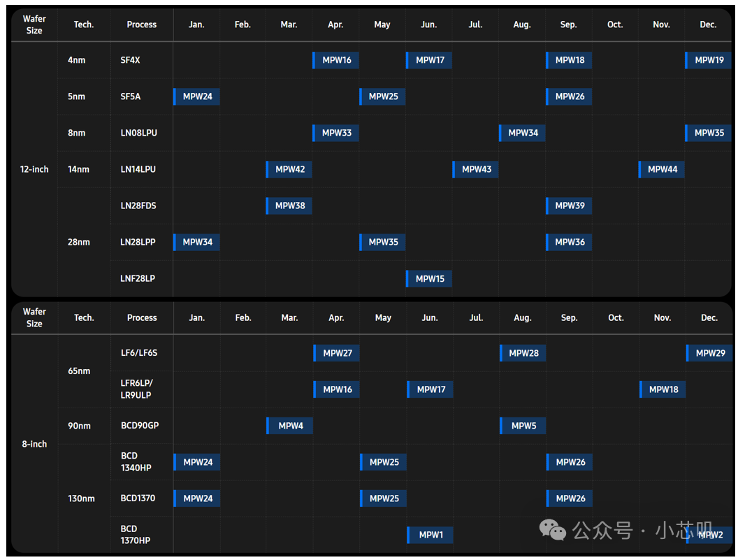Select MPW38 for LN28FDS
The width and height of the screenshot is (738, 560).
tap(289, 206)
